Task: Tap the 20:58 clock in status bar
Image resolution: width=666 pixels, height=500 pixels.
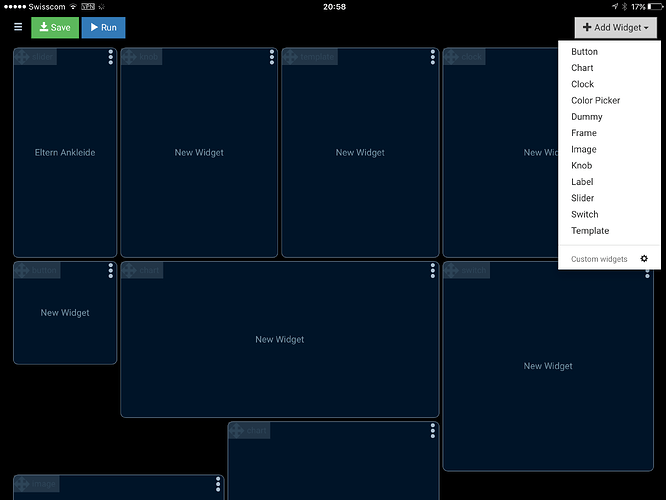Action: [x=334, y=6]
